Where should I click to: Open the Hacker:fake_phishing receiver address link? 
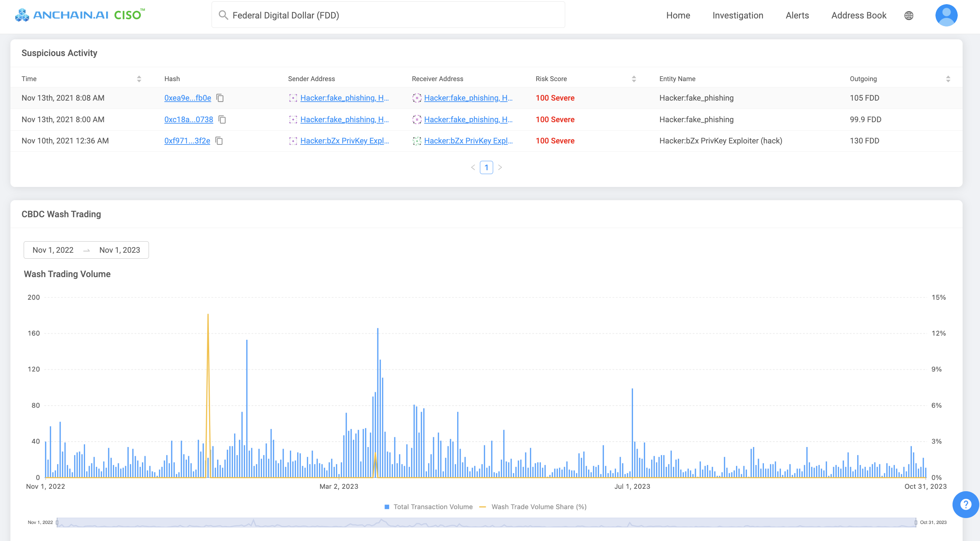[468, 98]
